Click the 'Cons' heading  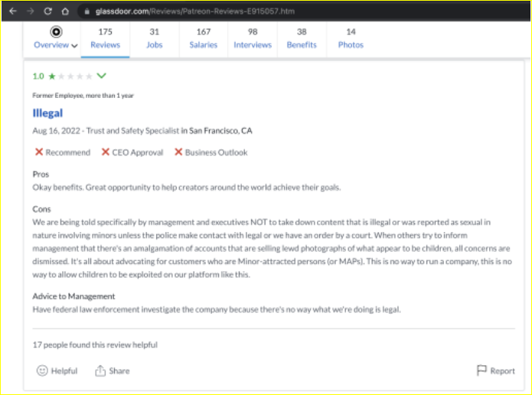pyautogui.click(x=42, y=209)
